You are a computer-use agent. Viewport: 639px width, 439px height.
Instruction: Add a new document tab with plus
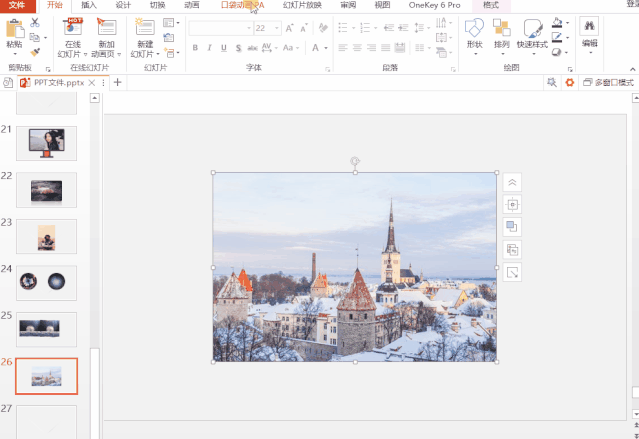click(x=117, y=83)
